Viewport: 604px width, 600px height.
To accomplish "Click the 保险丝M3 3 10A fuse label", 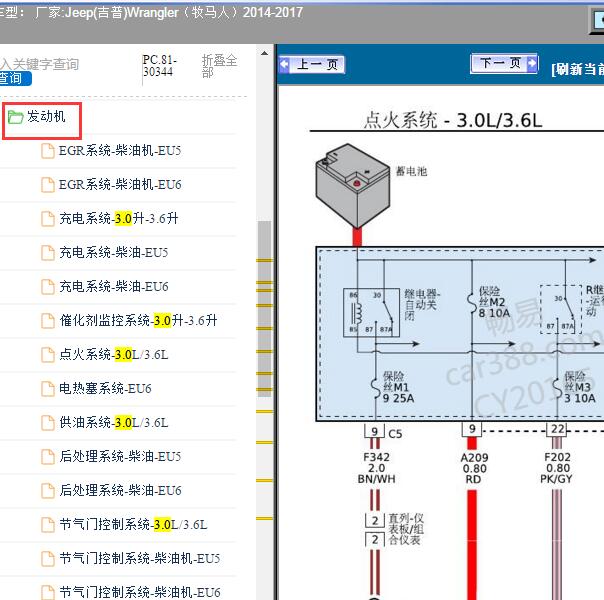I will coord(580,387).
